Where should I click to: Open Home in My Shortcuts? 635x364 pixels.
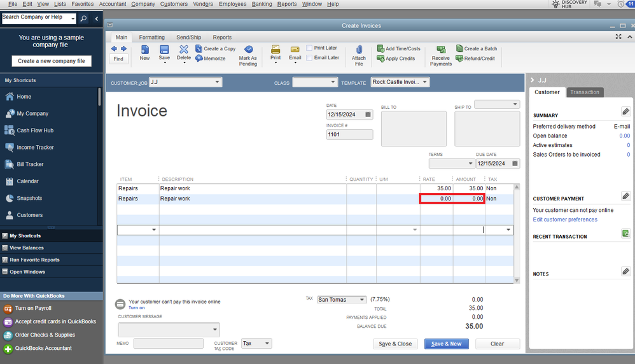(24, 97)
